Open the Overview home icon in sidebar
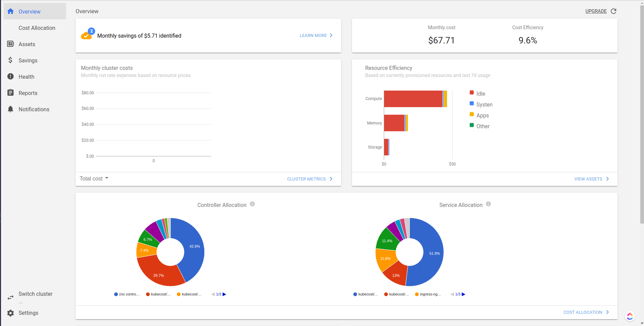The image size is (644, 326). pyautogui.click(x=10, y=11)
